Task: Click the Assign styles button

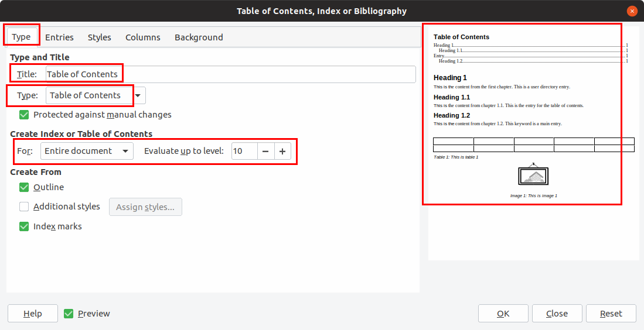Action: coord(145,207)
